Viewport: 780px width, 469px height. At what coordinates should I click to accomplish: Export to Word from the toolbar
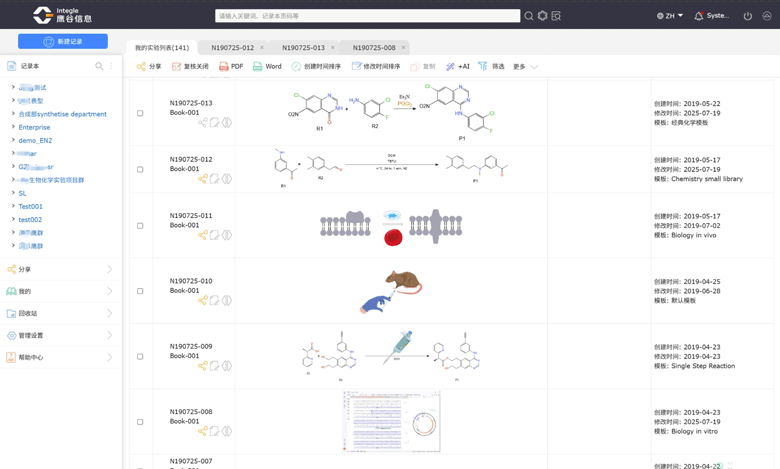[x=258, y=67]
